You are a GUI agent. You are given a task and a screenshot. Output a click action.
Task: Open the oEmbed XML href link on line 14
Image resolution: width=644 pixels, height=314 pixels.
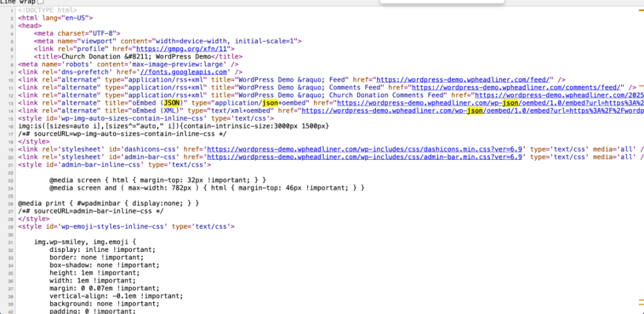pyautogui.click(x=473, y=110)
